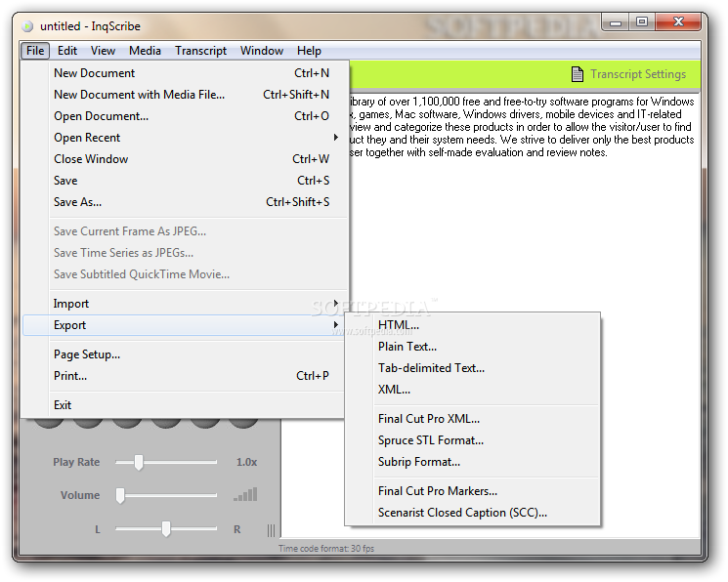Choose New Document from File menu

point(185,73)
